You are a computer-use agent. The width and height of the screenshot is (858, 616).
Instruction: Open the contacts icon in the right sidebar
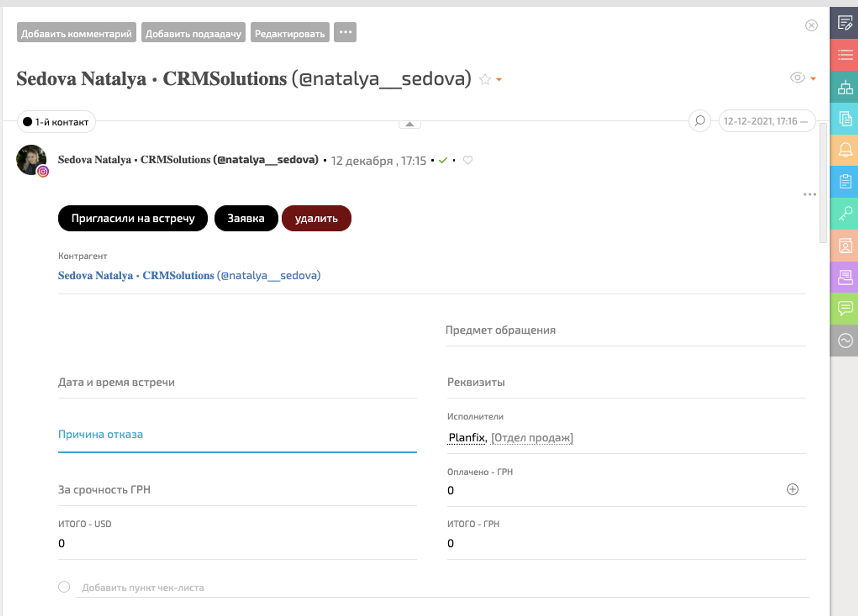(845, 246)
